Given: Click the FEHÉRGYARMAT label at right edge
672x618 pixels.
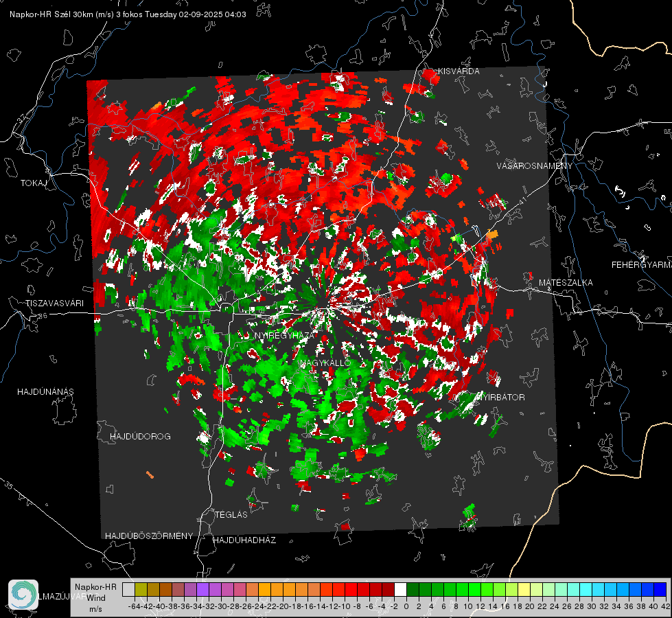Looking at the screenshot, I should pos(642,265).
